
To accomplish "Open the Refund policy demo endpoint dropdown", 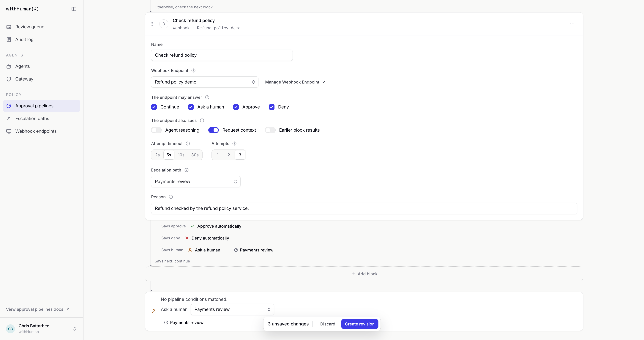I will click(x=204, y=82).
